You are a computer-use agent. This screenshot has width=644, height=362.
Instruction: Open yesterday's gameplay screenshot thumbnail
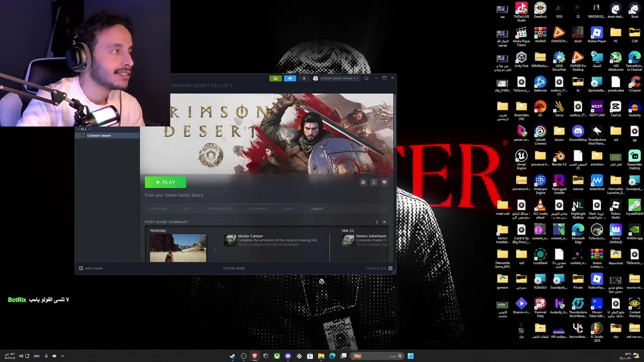pos(178,248)
